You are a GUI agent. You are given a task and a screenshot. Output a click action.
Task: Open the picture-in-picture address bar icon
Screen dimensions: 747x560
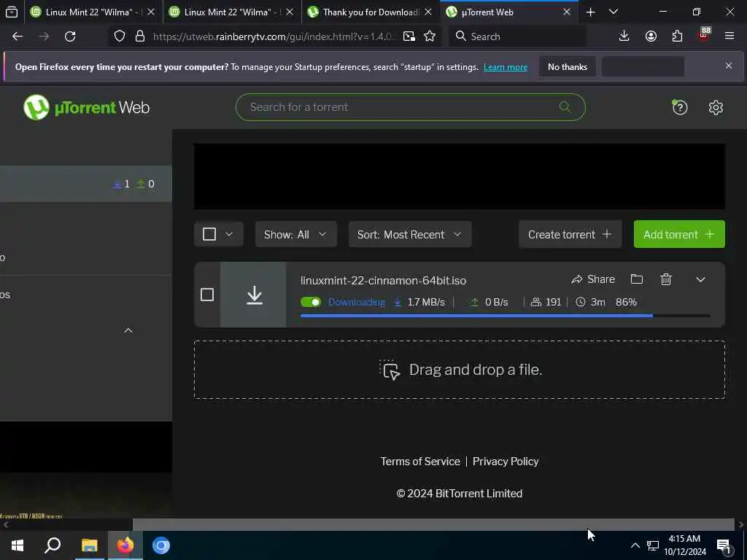point(409,36)
